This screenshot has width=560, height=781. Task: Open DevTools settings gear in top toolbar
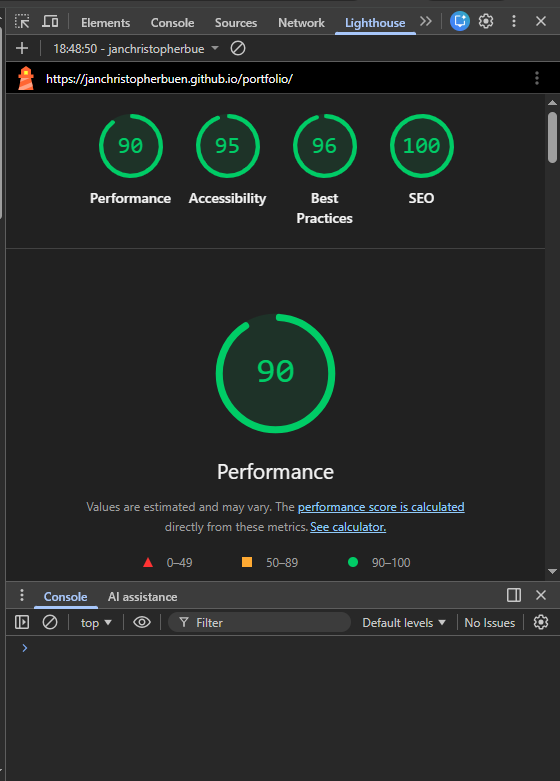[x=486, y=21]
